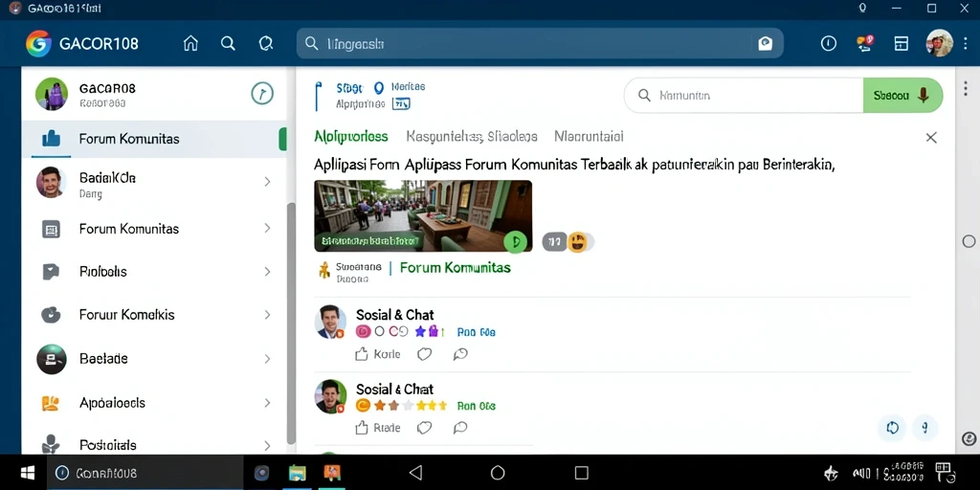
Task: Click the top search field in the header
Action: (x=540, y=43)
